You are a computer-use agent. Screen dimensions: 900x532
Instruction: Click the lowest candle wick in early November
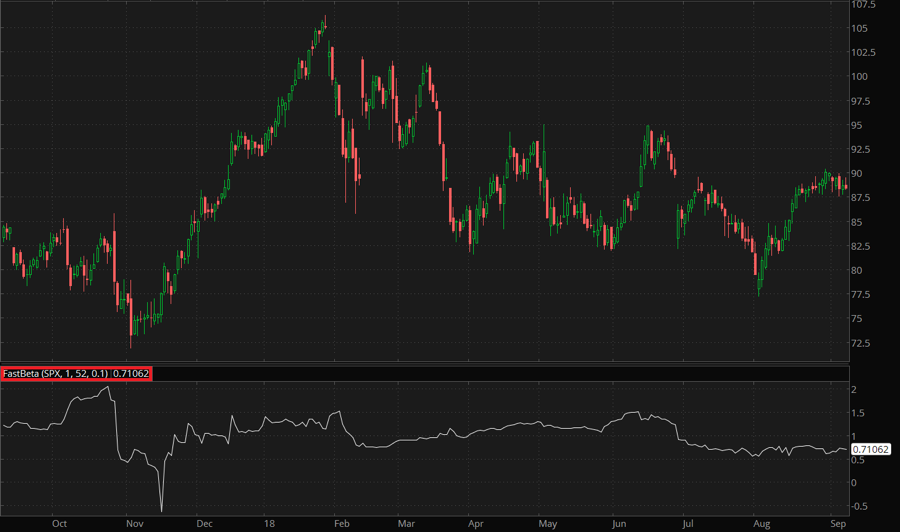(131, 345)
